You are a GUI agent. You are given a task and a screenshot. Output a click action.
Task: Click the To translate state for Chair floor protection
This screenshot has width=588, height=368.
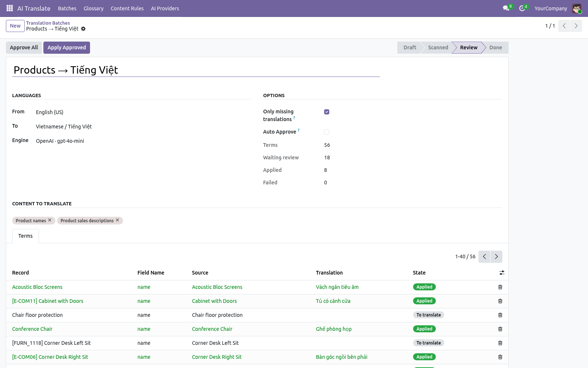click(x=429, y=315)
